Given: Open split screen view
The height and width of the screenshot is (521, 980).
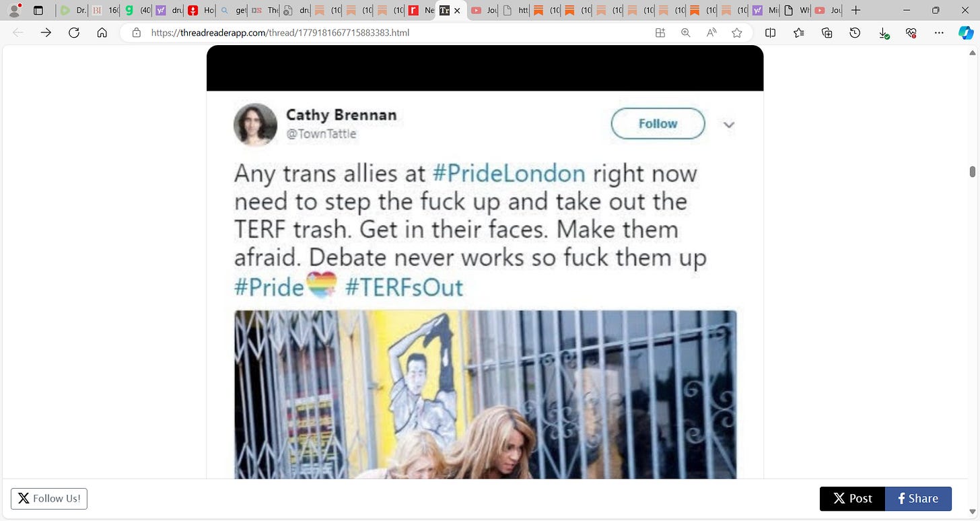Looking at the screenshot, I should [771, 32].
